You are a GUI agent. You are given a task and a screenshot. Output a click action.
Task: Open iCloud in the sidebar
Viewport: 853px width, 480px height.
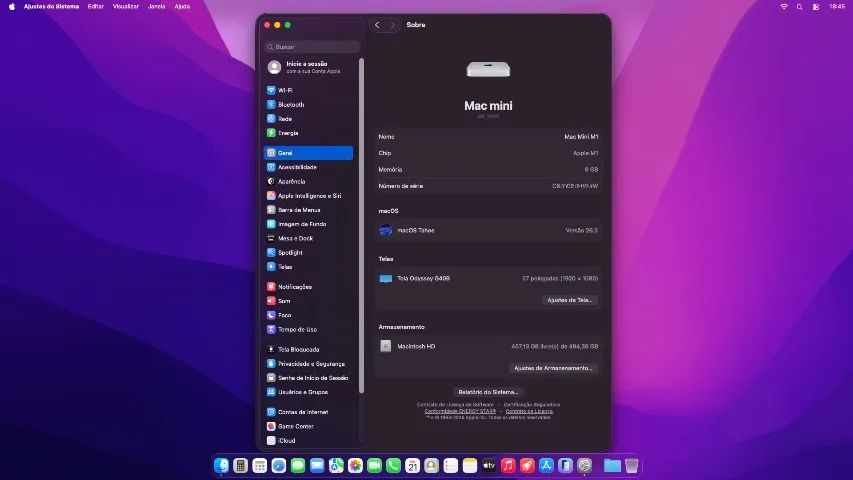coord(308,440)
